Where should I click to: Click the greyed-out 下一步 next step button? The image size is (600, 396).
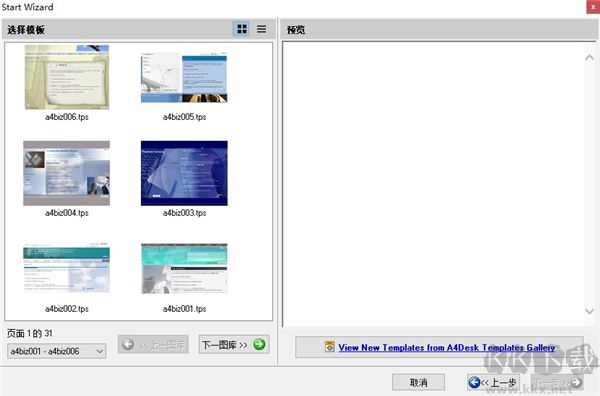tap(558, 382)
